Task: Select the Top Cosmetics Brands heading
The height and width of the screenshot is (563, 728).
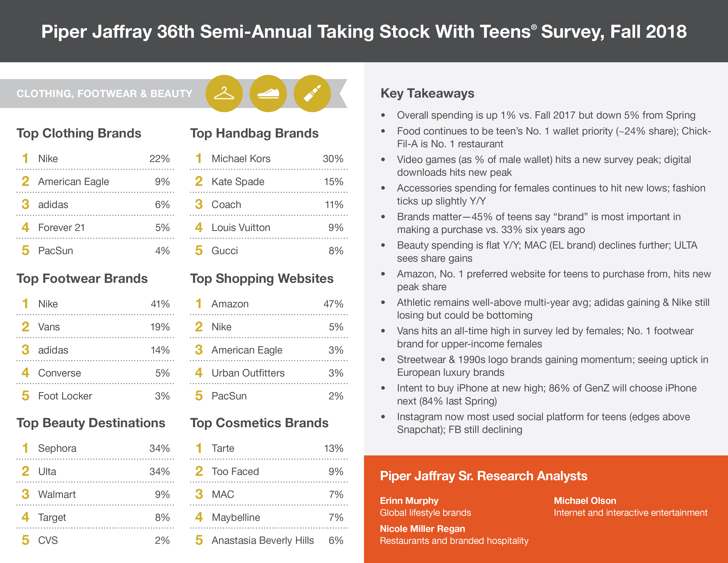Action: [x=259, y=423]
